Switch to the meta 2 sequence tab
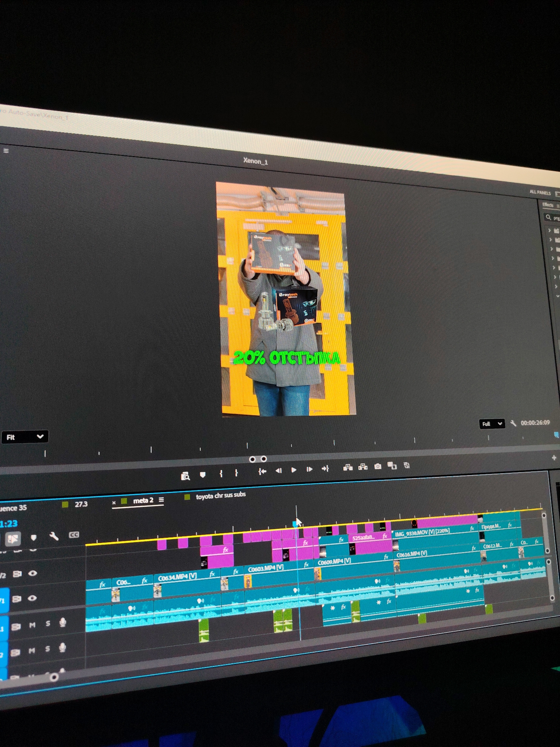This screenshot has width=560, height=747. (x=143, y=500)
